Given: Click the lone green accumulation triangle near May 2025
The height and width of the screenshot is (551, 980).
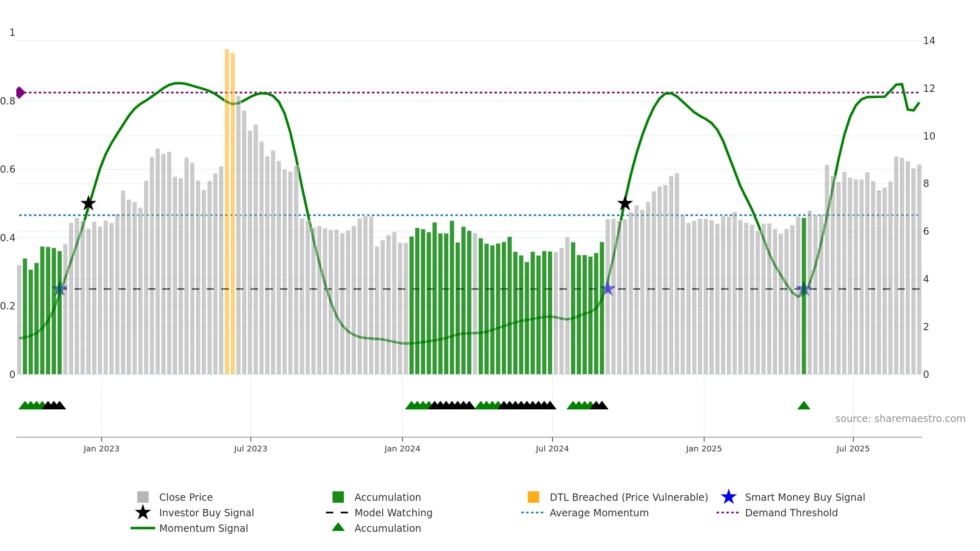Looking at the screenshot, I should click(x=804, y=406).
